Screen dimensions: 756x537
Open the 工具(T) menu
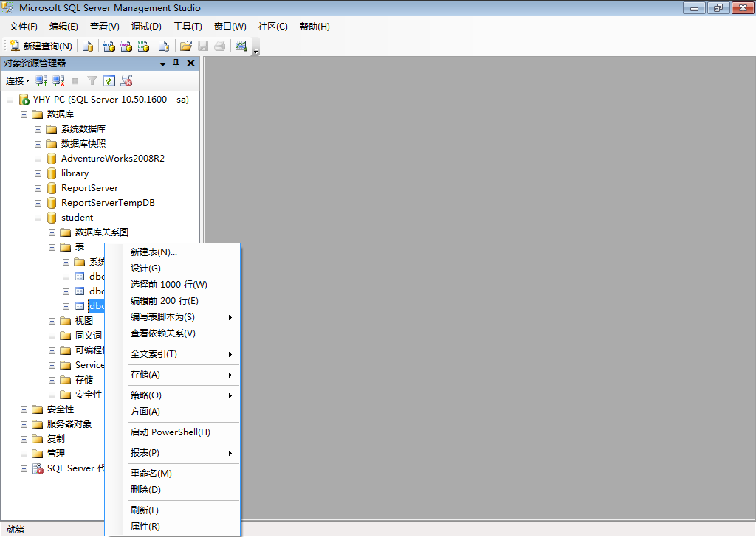188,27
